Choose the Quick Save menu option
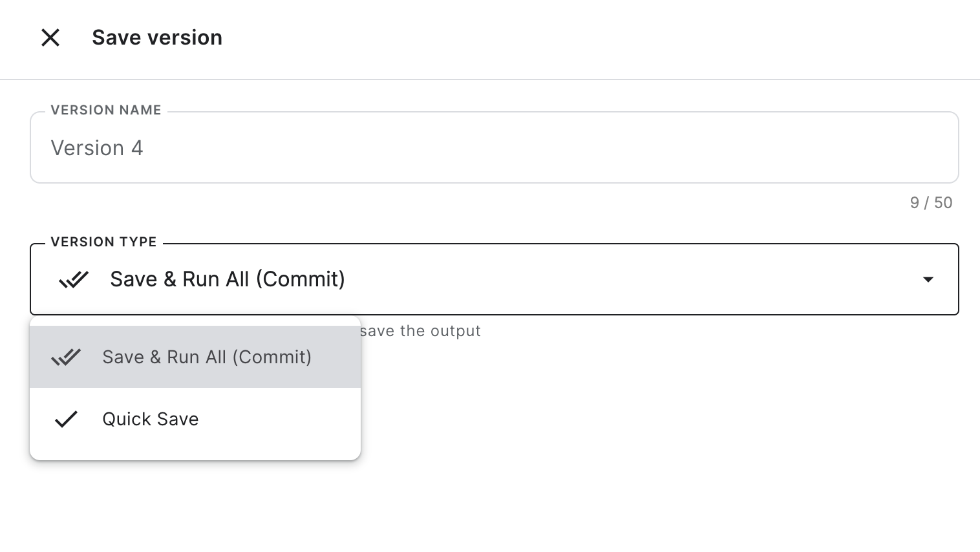Screen dimensions: 980x552 (x=150, y=419)
